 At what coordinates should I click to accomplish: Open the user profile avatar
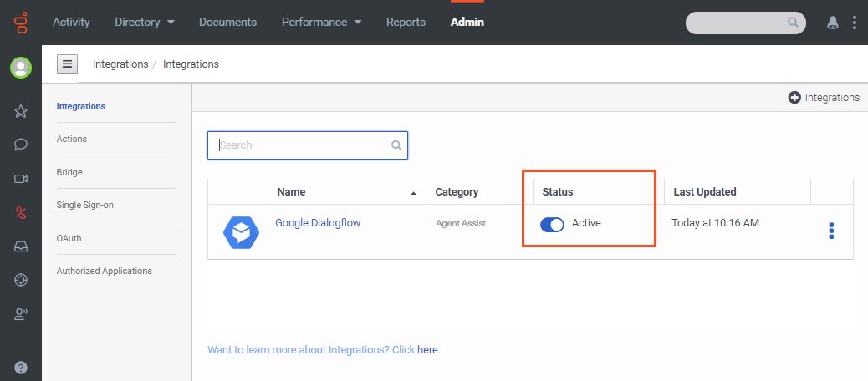[x=20, y=68]
